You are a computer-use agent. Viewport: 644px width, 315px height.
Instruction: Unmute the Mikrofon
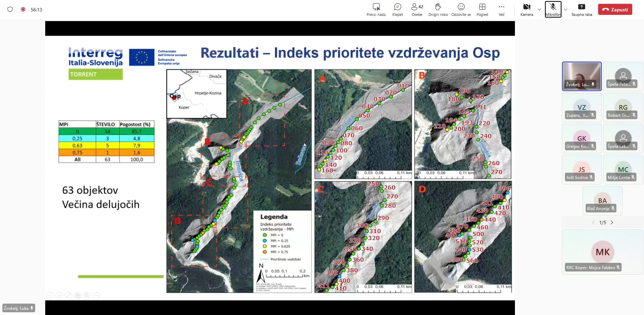coord(553,7)
